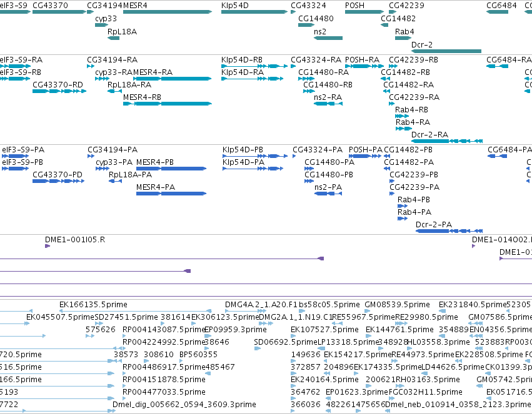Select protein Klp54D-PB
The image size is (532, 414).
point(255,156)
